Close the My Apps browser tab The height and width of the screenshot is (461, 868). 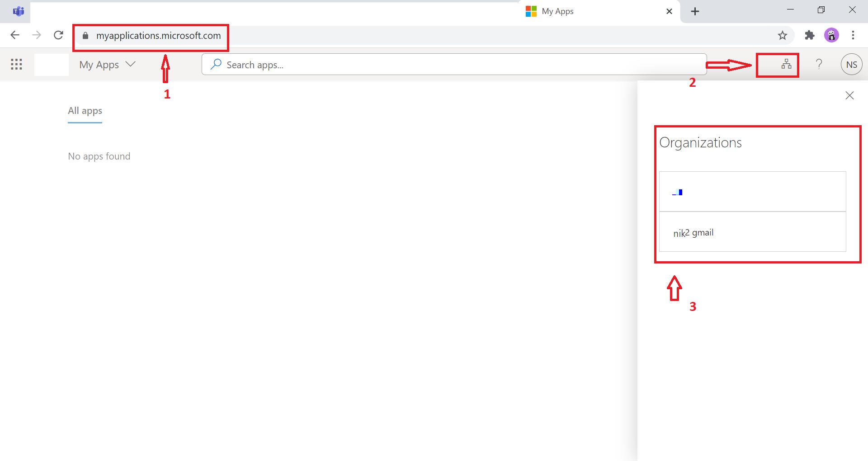pos(670,11)
